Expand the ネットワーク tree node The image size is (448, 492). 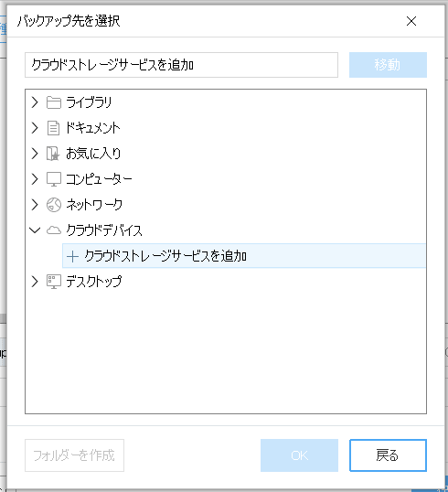tap(35, 205)
